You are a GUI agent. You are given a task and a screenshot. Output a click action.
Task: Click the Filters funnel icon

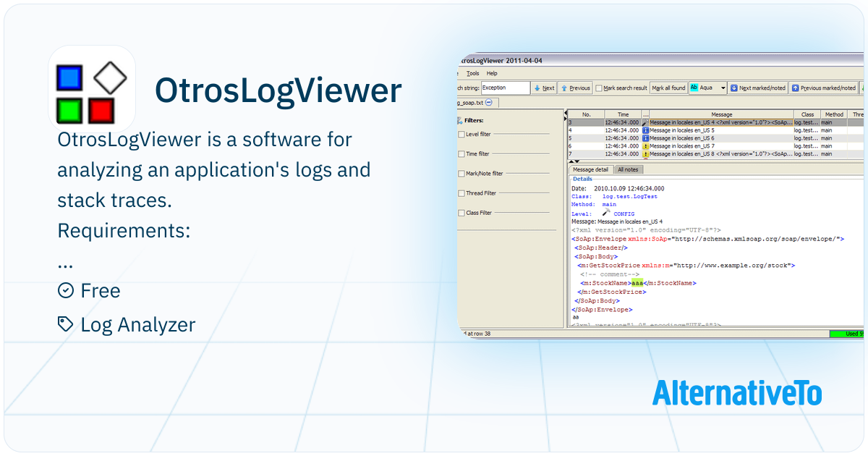[x=459, y=120]
